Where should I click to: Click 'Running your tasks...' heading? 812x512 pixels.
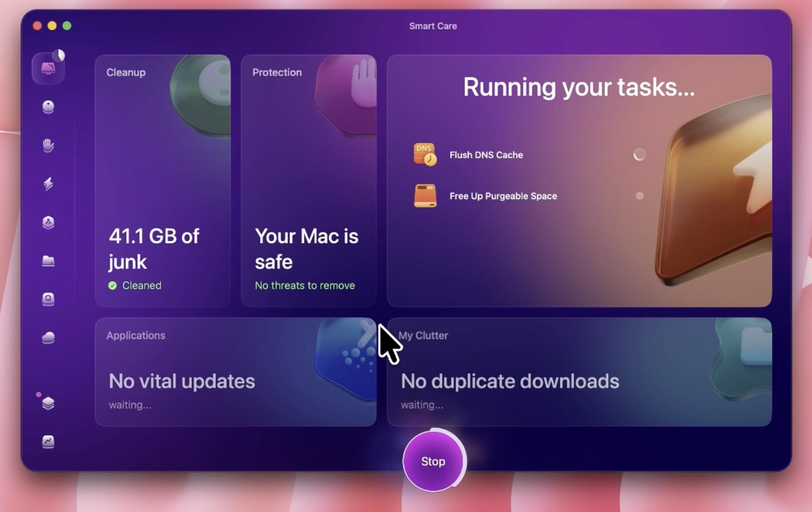pyautogui.click(x=579, y=87)
